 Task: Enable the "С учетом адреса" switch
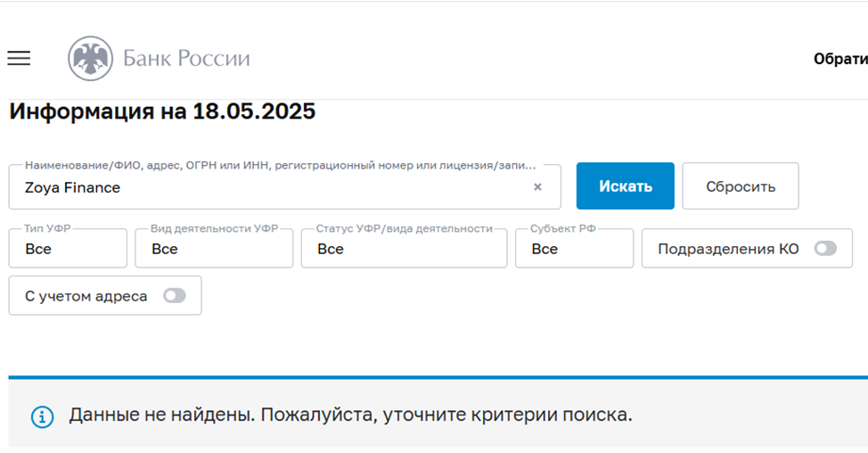[174, 296]
